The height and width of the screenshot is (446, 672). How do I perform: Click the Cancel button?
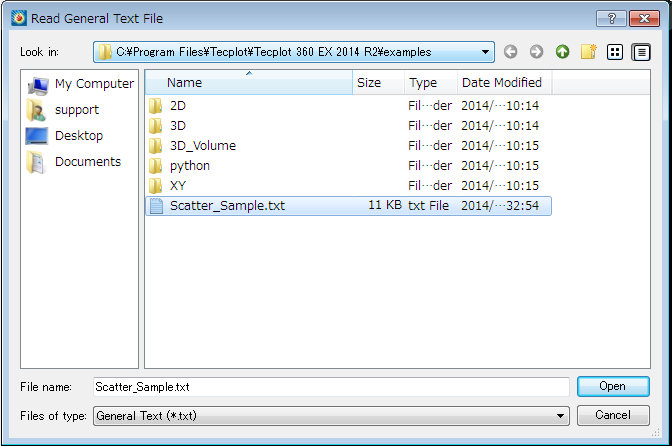(x=613, y=415)
